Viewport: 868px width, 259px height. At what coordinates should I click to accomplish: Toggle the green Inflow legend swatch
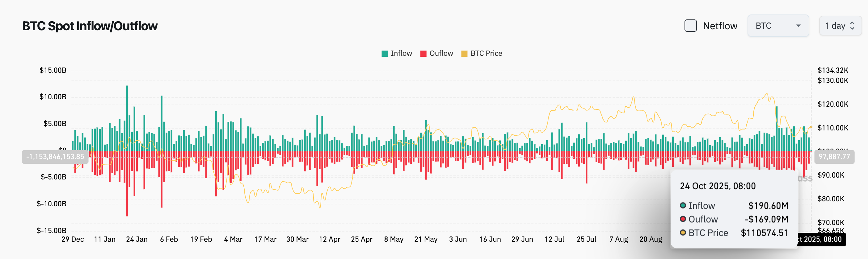(x=385, y=53)
